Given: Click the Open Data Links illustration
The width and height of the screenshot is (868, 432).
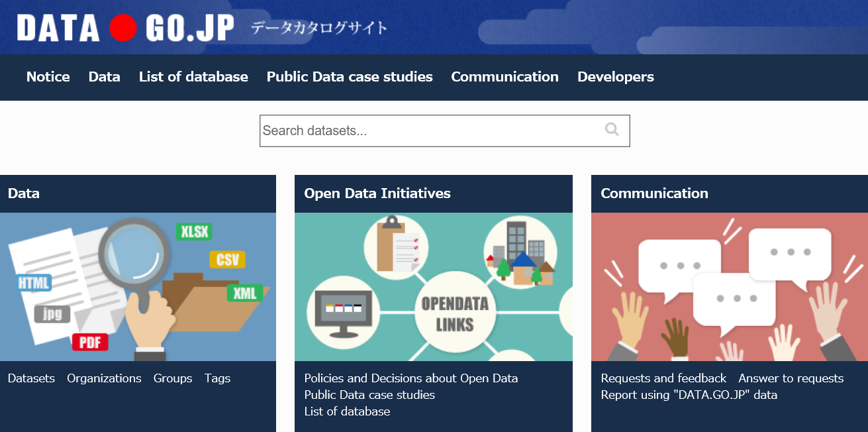Looking at the screenshot, I should (x=434, y=287).
